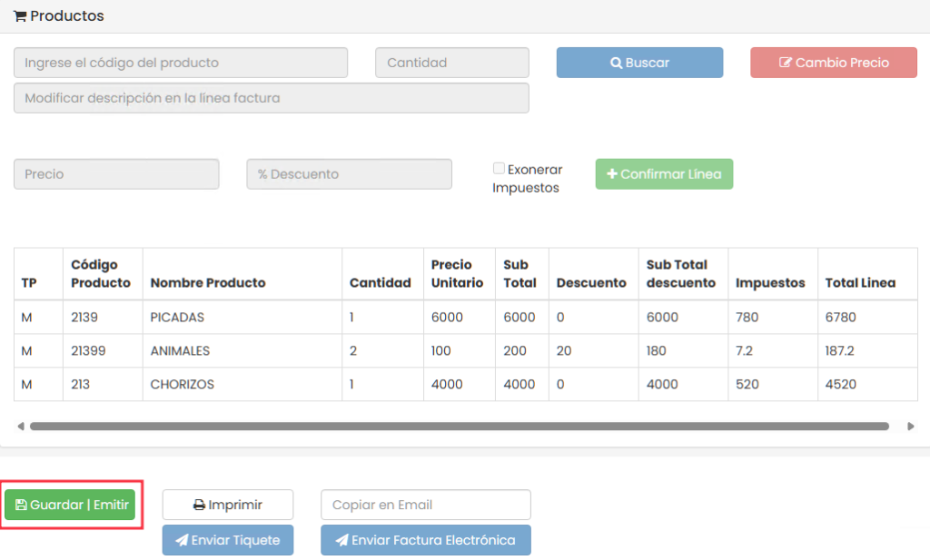Click the Precio input field
Viewport: 930px width, 560px height.
coord(116,174)
